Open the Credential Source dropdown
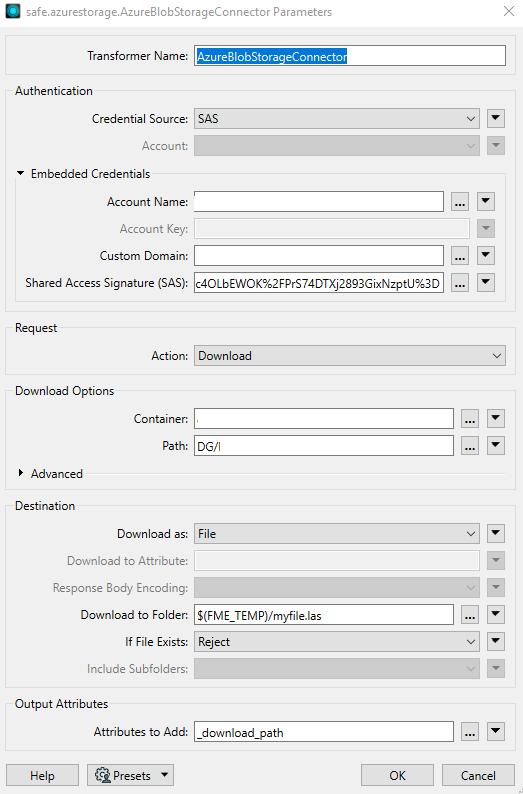This screenshot has height=794, width=523. coord(337,118)
